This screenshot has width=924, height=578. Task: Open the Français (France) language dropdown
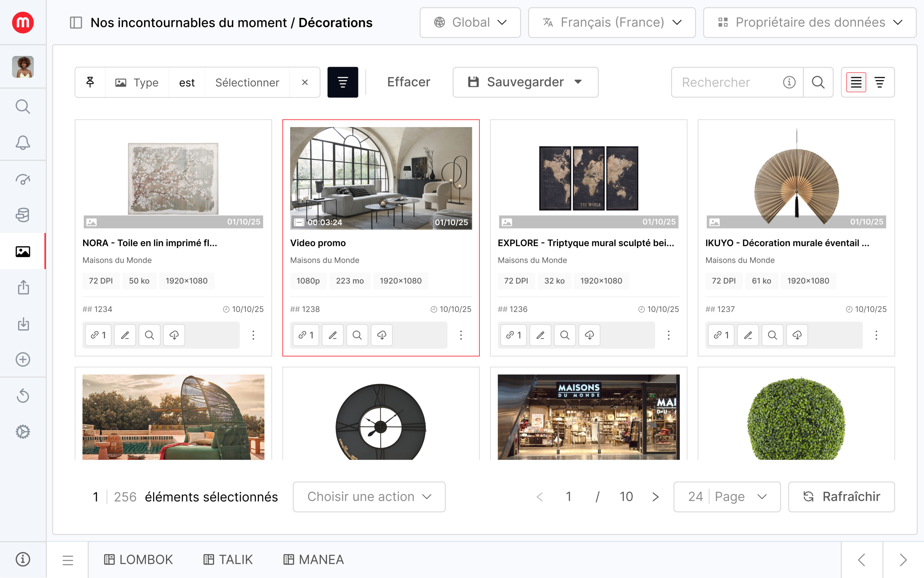tap(611, 23)
